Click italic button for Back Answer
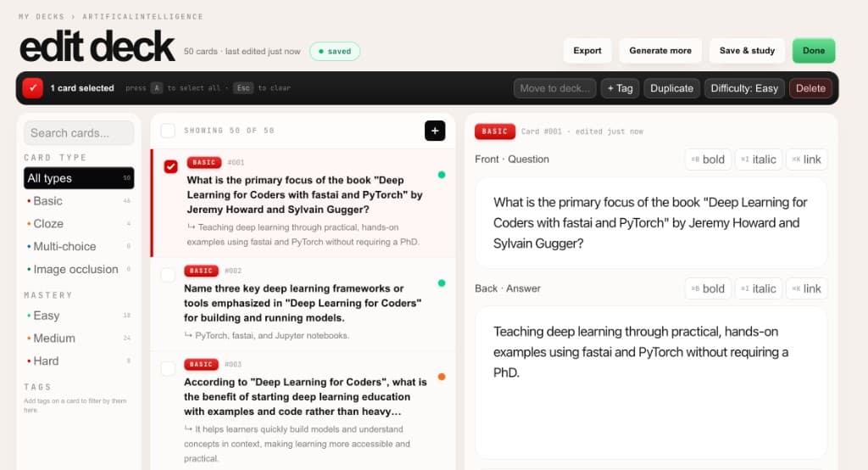The height and width of the screenshot is (470, 868). click(x=759, y=288)
